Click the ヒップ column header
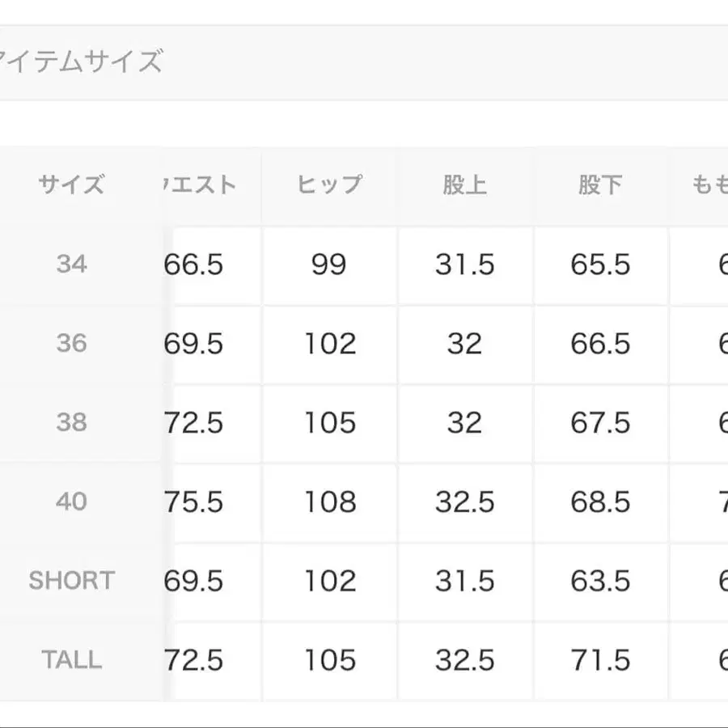This screenshot has height=728, width=728. pyautogui.click(x=328, y=185)
